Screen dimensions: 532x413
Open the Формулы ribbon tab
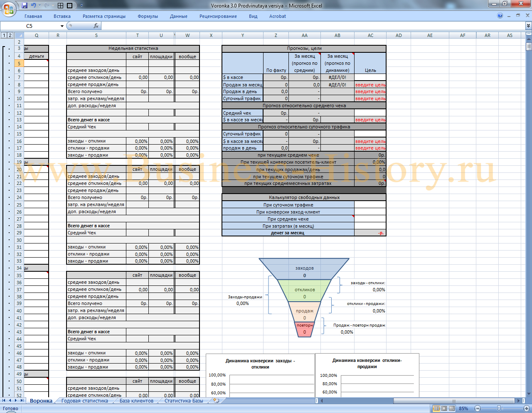[x=148, y=16]
